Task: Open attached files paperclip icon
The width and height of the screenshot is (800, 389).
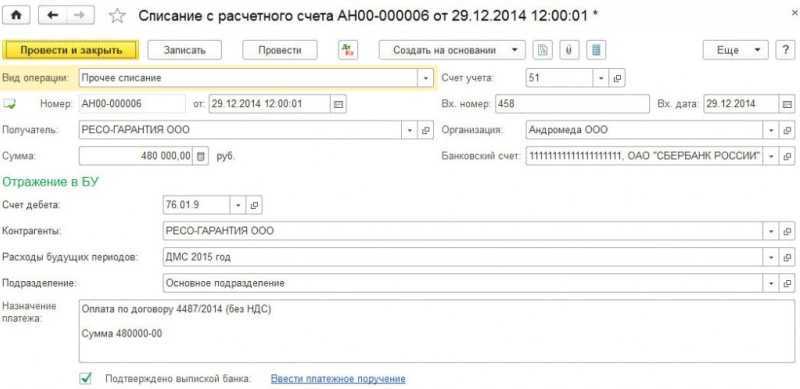Action: point(569,50)
